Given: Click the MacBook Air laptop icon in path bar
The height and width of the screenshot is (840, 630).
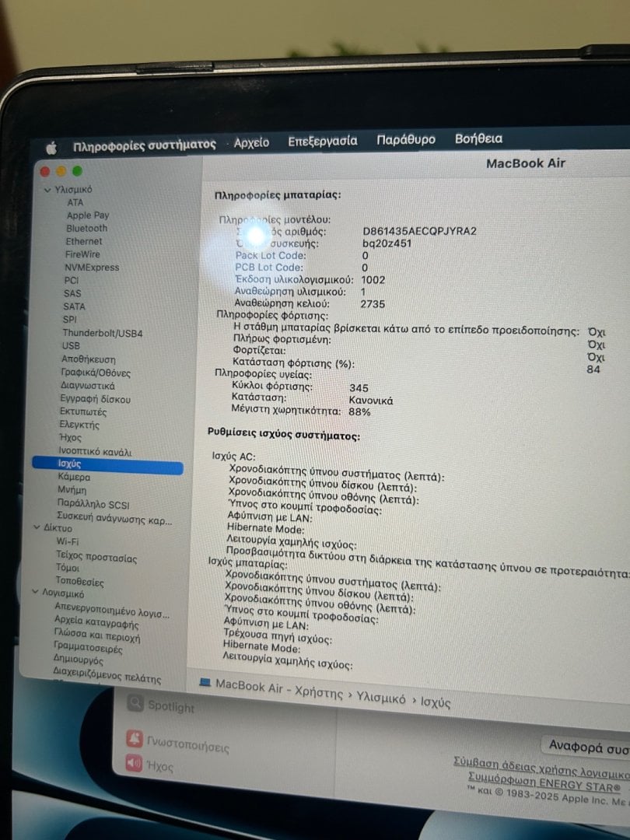Looking at the screenshot, I should pyautogui.click(x=205, y=682).
